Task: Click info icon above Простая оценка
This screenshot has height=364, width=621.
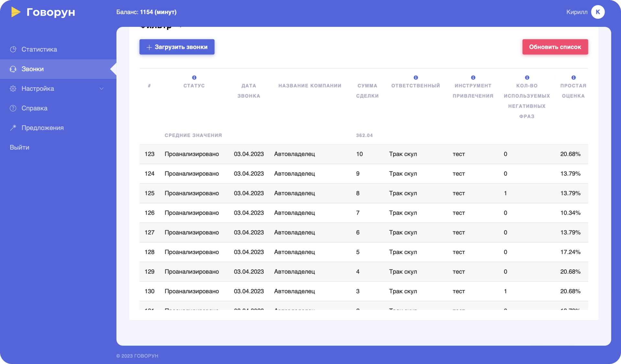Action: coord(573,78)
